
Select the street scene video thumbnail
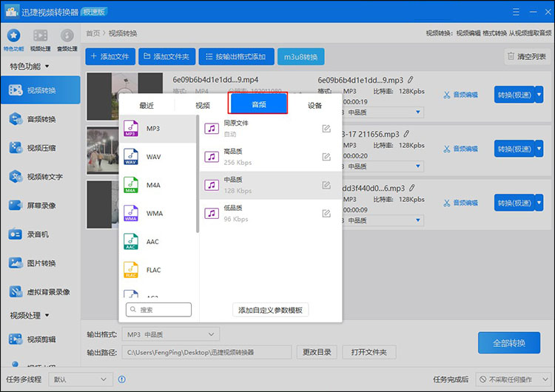pyautogui.click(x=103, y=150)
